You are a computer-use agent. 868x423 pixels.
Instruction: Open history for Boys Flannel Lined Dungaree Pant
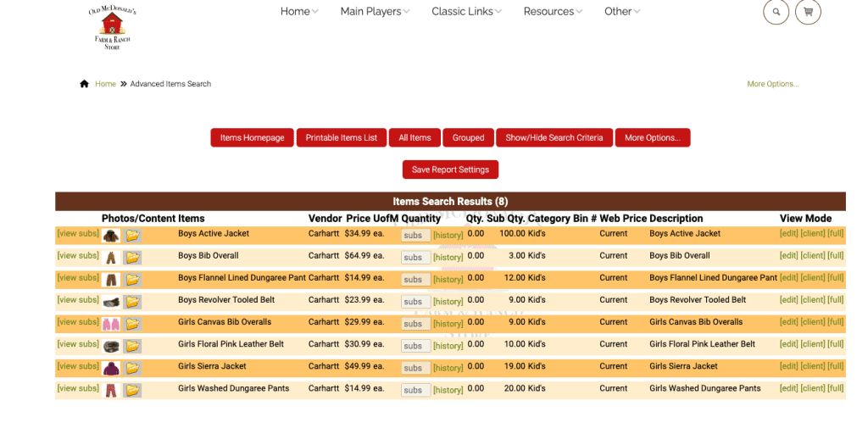(448, 280)
